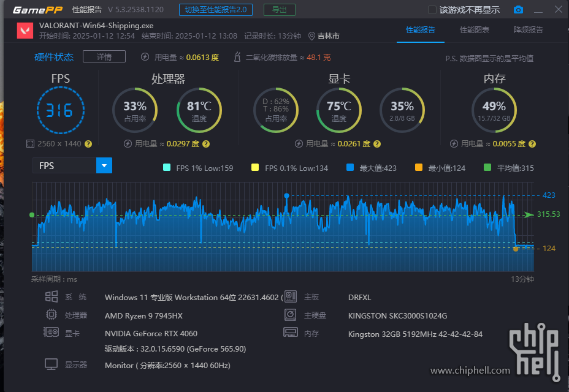Viewport: 569px width, 392px height.
Task: Click the DRFXL motherboard text
Action: tap(360, 297)
